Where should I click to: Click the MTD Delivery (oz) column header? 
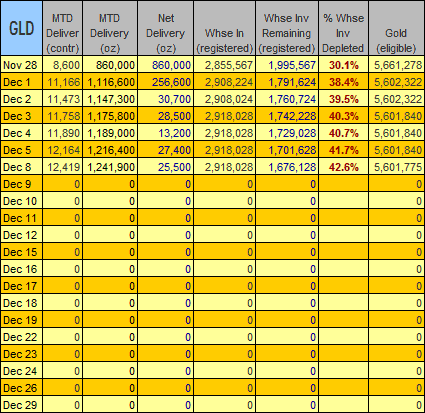click(x=110, y=28)
